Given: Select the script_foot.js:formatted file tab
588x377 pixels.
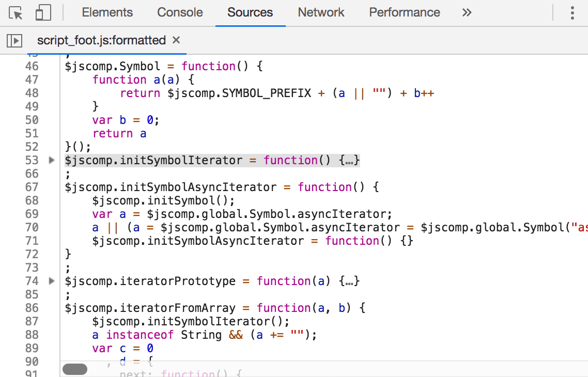Looking at the screenshot, I should 101,40.
